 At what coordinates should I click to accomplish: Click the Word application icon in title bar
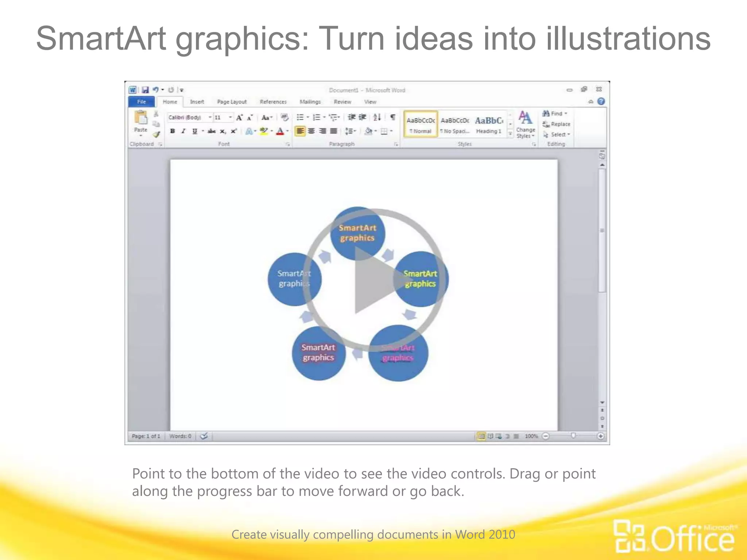[x=133, y=90]
